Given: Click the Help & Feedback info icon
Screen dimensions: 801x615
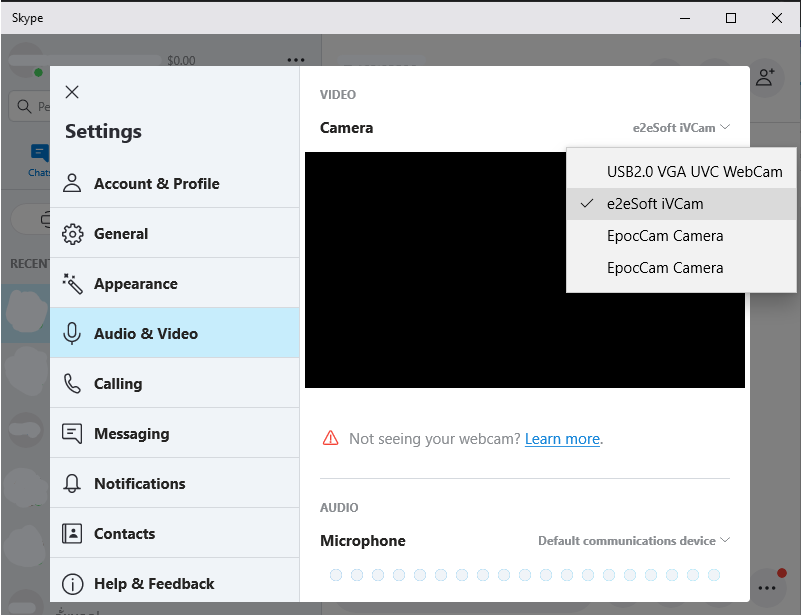Looking at the screenshot, I should (x=72, y=584).
